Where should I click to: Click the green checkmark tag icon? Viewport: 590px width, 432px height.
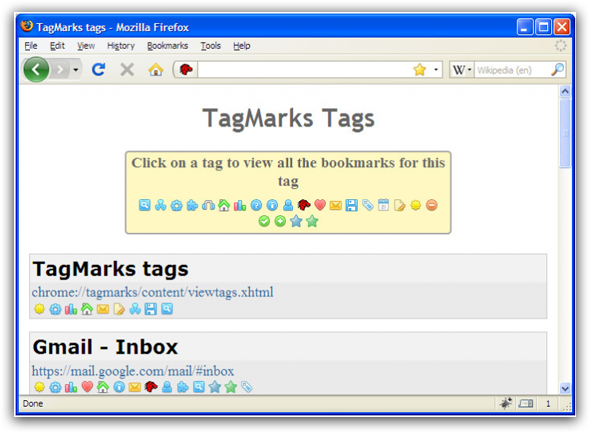(x=264, y=221)
